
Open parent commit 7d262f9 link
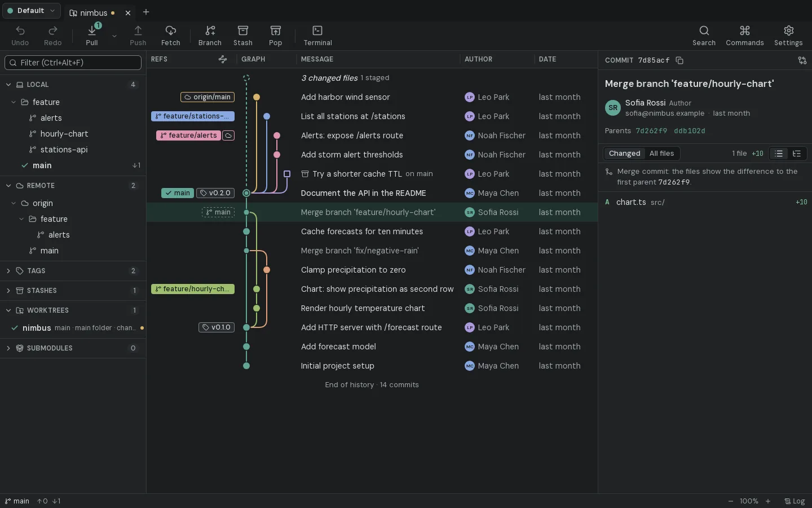pos(651,131)
